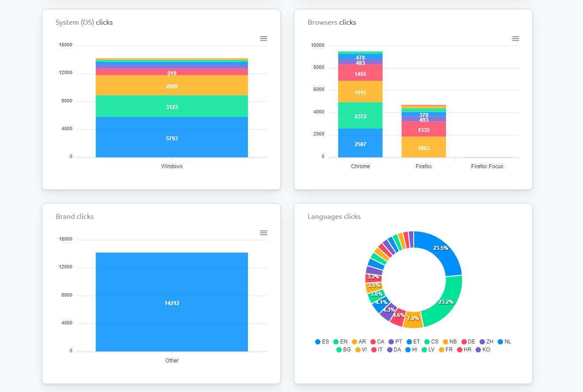The width and height of the screenshot is (583, 392).
Task: Toggle the FR legend entry
Action: coord(446,350)
